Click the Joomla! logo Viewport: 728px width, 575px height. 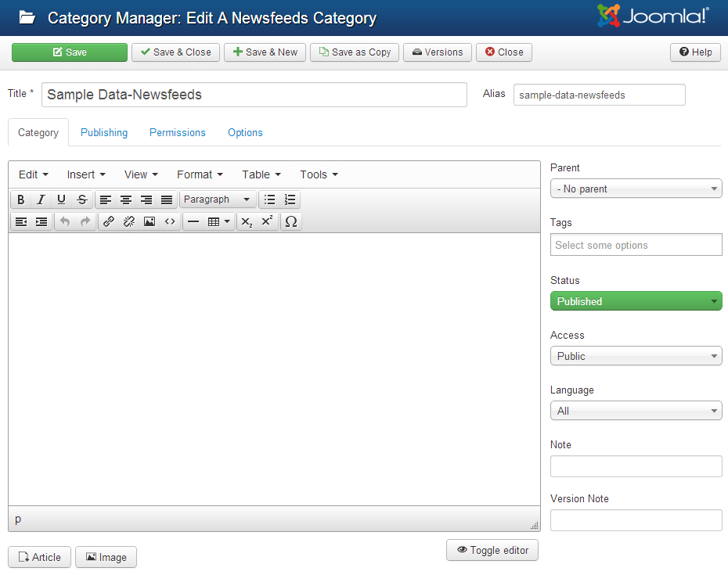pyautogui.click(x=653, y=16)
